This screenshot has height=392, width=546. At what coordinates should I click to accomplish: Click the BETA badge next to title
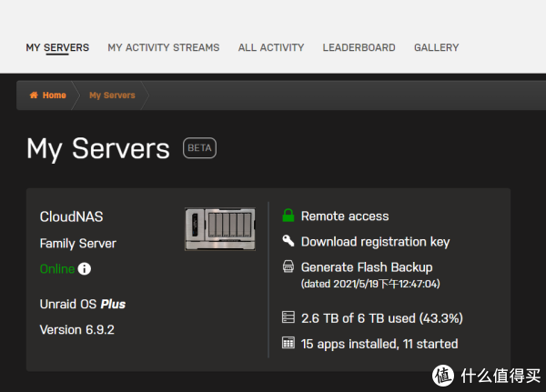click(199, 148)
